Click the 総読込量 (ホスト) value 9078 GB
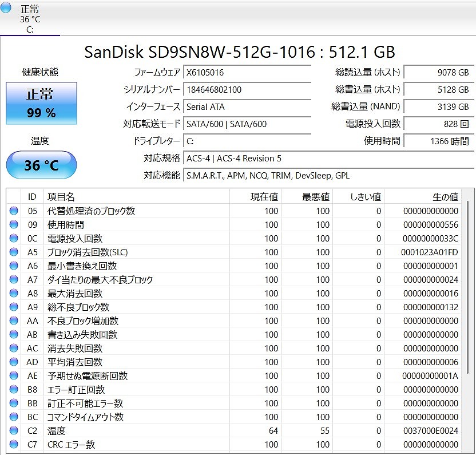Image resolution: width=476 pixels, height=455 pixels. tap(438, 73)
